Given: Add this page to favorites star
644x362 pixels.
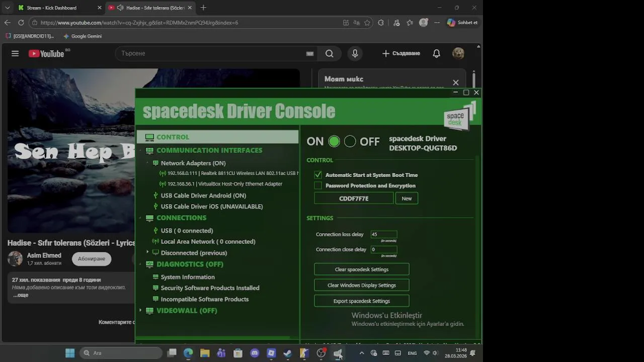Looking at the screenshot, I should pyautogui.click(x=367, y=23).
